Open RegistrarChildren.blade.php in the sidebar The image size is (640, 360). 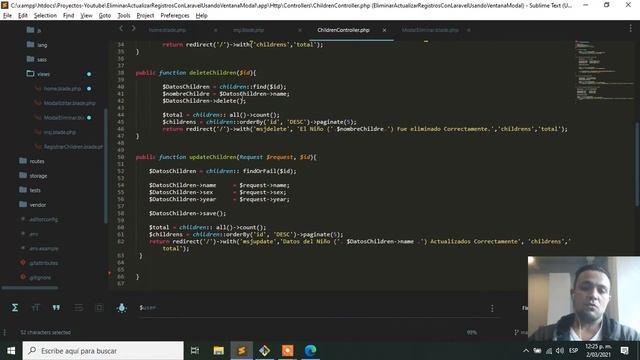point(69,147)
